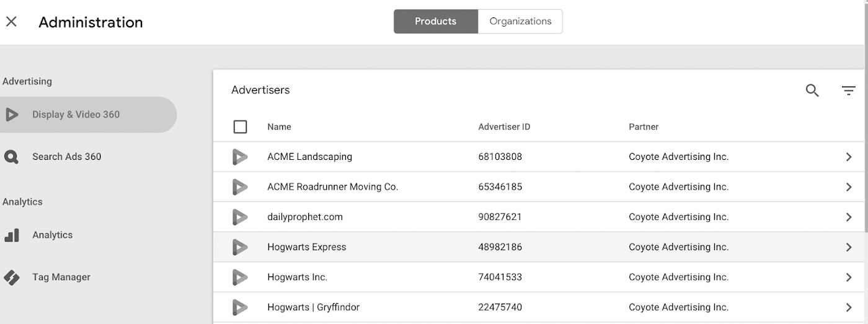The width and height of the screenshot is (868, 324).
Task: Click the Display & Video 360 sidebar icon
Action: click(11, 115)
